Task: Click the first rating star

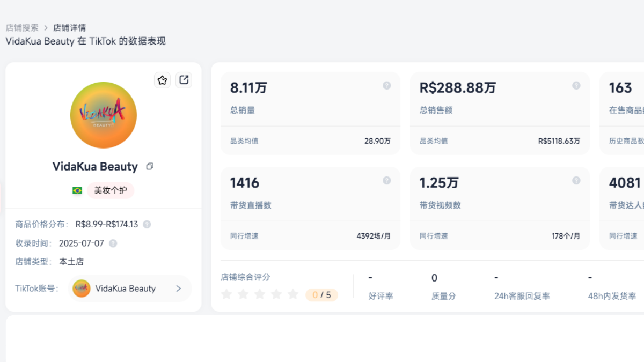Action: [x=226, y=294]
